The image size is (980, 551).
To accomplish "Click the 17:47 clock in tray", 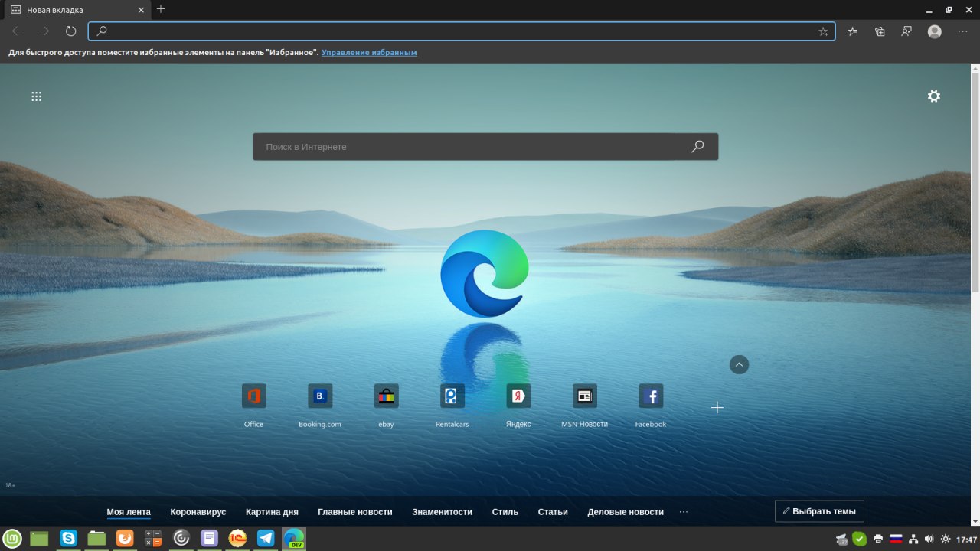I will [x=967, y=539].
